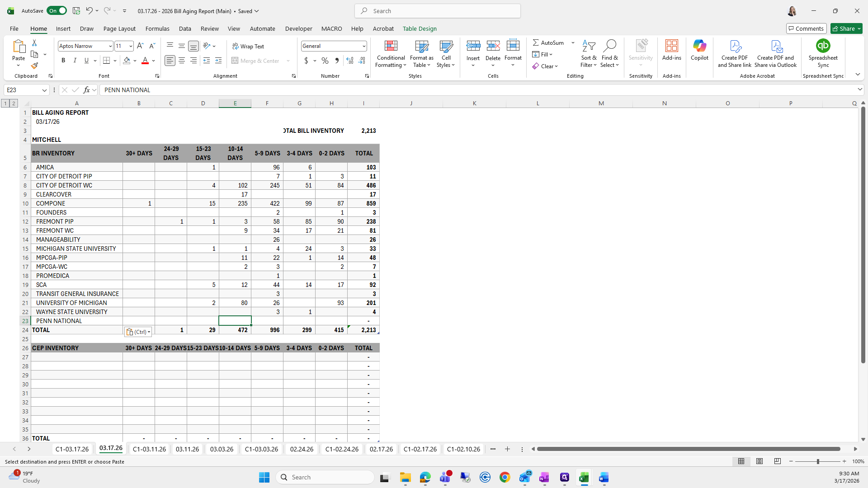Viewport: 868px width, 488px height.
Task: Toggle Bold formatting button
Action: point(63,61)
